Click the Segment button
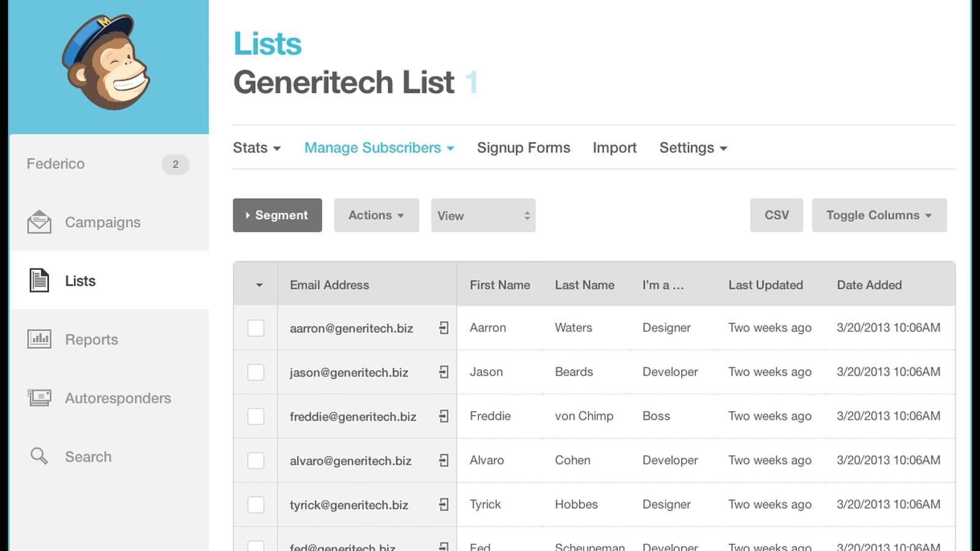The height and width of the screenshot is (551, 980). pos(277,215)
